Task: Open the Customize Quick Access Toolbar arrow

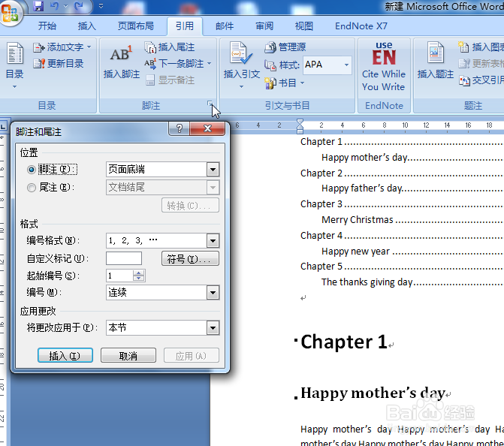Action: point(101,6)
